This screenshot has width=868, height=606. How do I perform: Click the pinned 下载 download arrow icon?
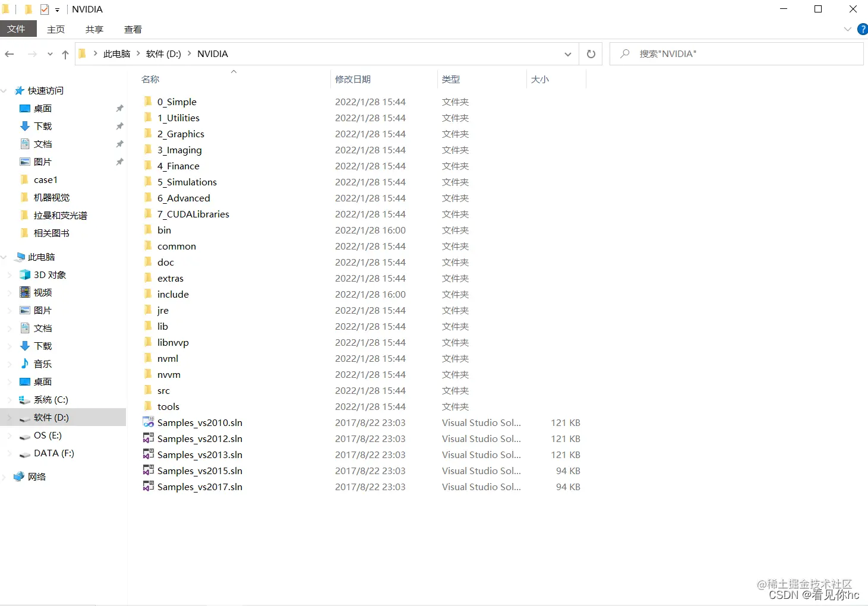(x=25, y=126)
